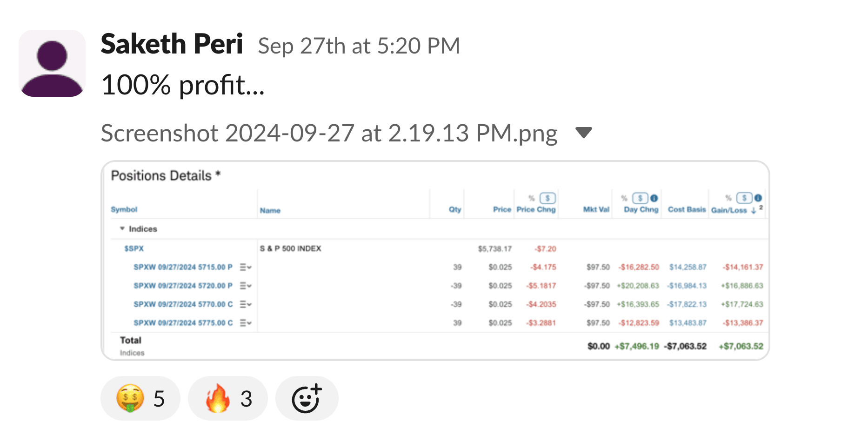
Task: Click Saketh Peri's profile avatar
Action: [52, 63]
